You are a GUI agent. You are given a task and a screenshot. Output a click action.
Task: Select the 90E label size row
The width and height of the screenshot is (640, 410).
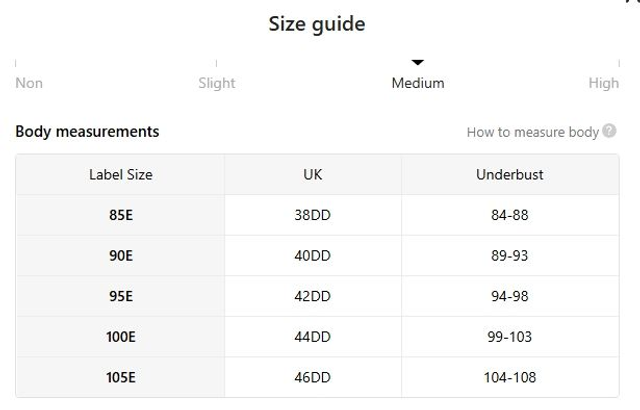tap(121, 256)
